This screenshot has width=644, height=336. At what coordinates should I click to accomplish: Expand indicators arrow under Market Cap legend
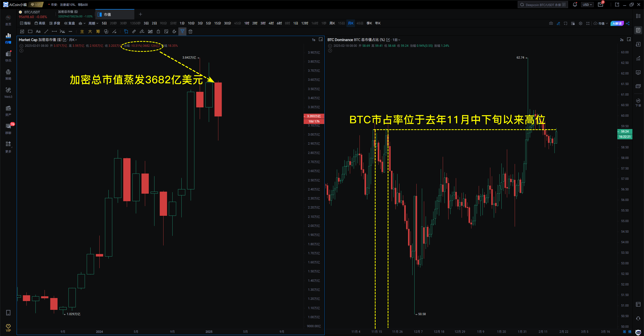pyautogui.click(x=21, y=51)
